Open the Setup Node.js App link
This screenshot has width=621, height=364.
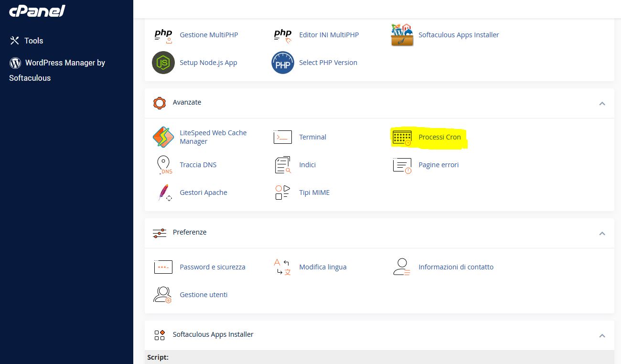208,63
